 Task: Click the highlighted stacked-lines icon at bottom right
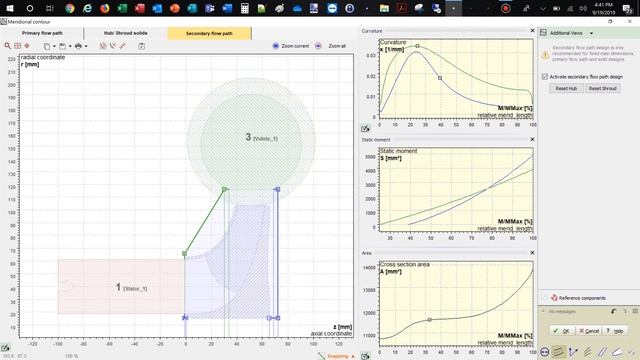point(558,351)
